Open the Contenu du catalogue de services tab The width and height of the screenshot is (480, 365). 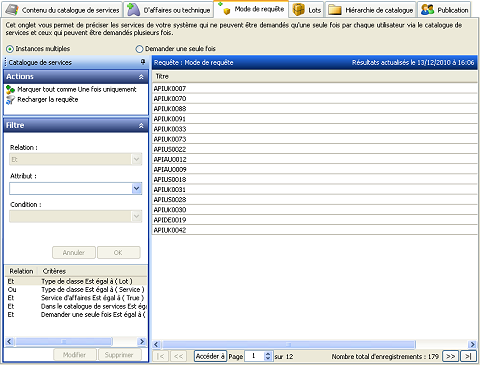pyautogui.click(x=62, y=10)
